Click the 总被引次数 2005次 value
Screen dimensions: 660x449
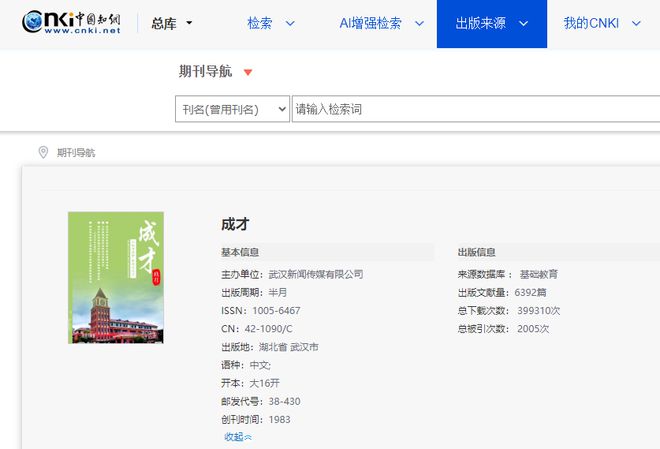[x=533, y=329]
